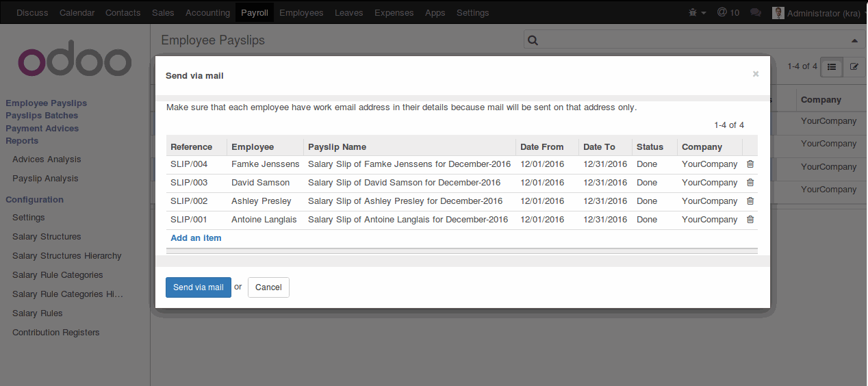Sort table by Employee column header
This screenshot has width=868, height=386.
click(253, 146)
